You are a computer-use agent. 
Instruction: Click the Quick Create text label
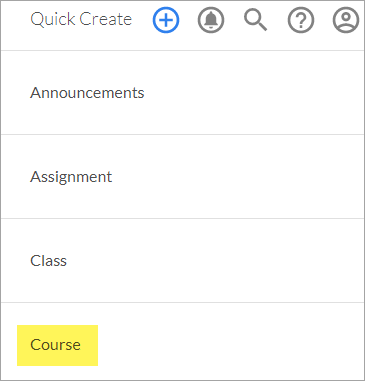(x=81, y=19)
